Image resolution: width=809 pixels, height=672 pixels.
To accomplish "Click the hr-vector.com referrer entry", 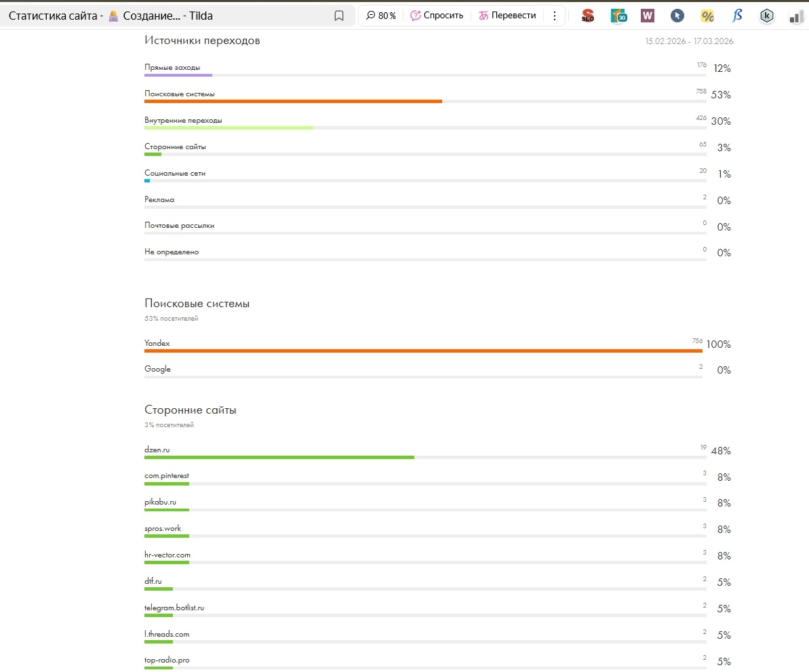I will [x=167, y=555].
